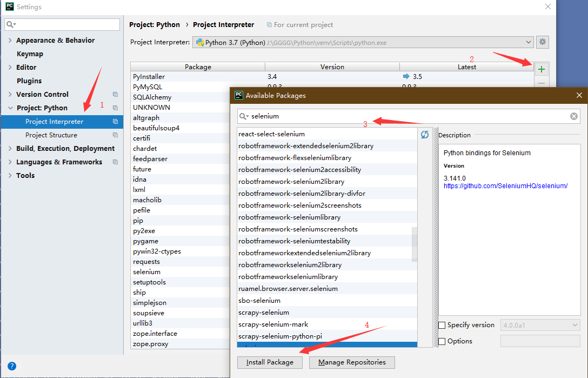Select robotframework-seleniumtestability package

click(x=327, y=241)
